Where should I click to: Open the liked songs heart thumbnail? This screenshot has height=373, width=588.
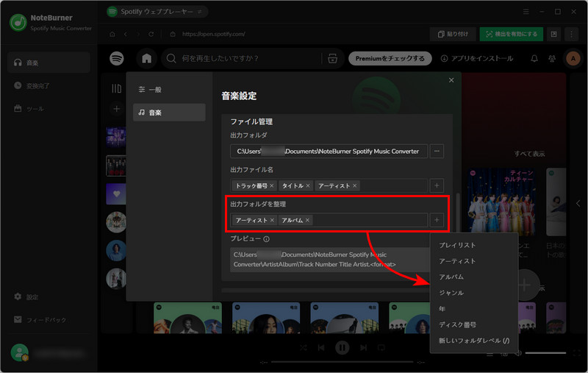point(116,194)
